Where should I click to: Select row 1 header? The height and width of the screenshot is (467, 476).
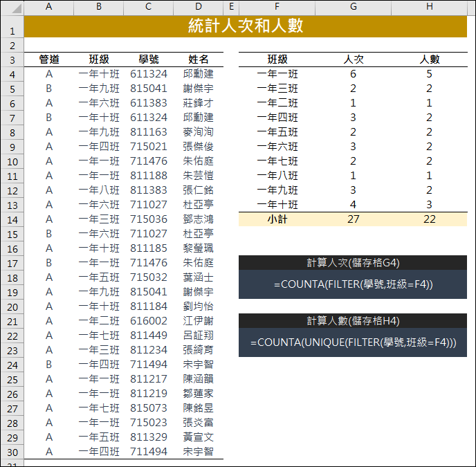point(12,27)
